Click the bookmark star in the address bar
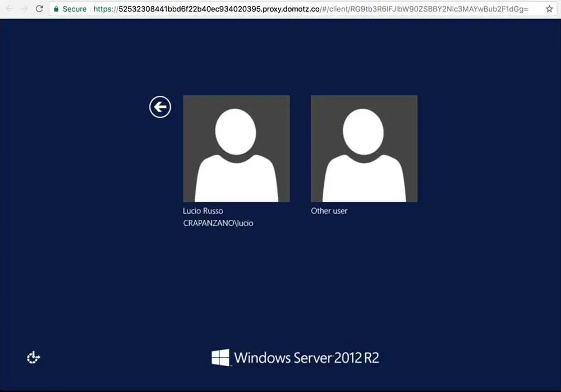This screenshot has width=561, height=392. click(x=550, y=9)
